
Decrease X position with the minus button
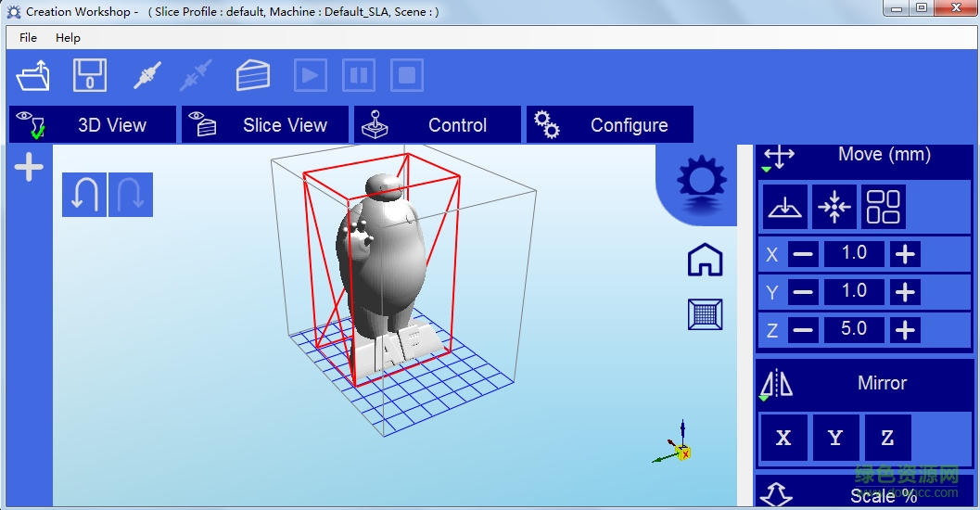click(803, 254)
